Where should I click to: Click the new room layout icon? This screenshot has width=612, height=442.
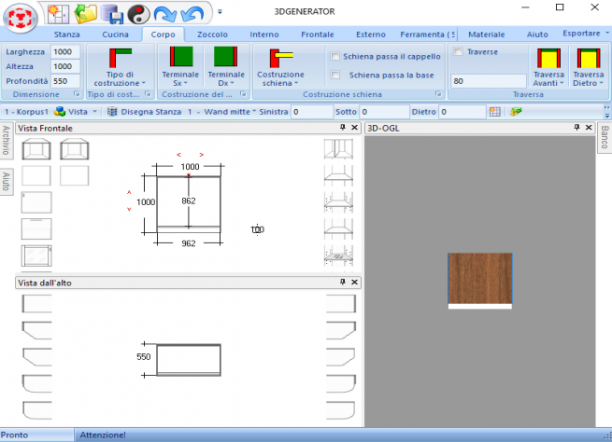point(58,13)
